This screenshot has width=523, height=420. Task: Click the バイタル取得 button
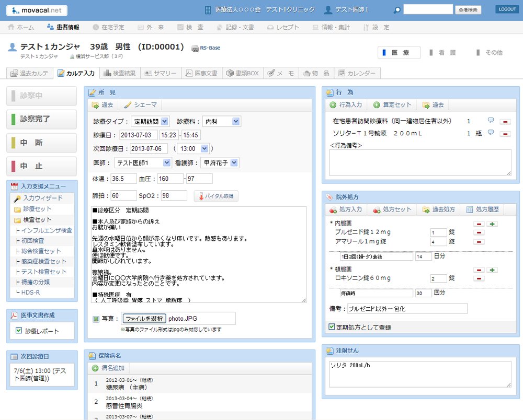[x=216, y=196]
